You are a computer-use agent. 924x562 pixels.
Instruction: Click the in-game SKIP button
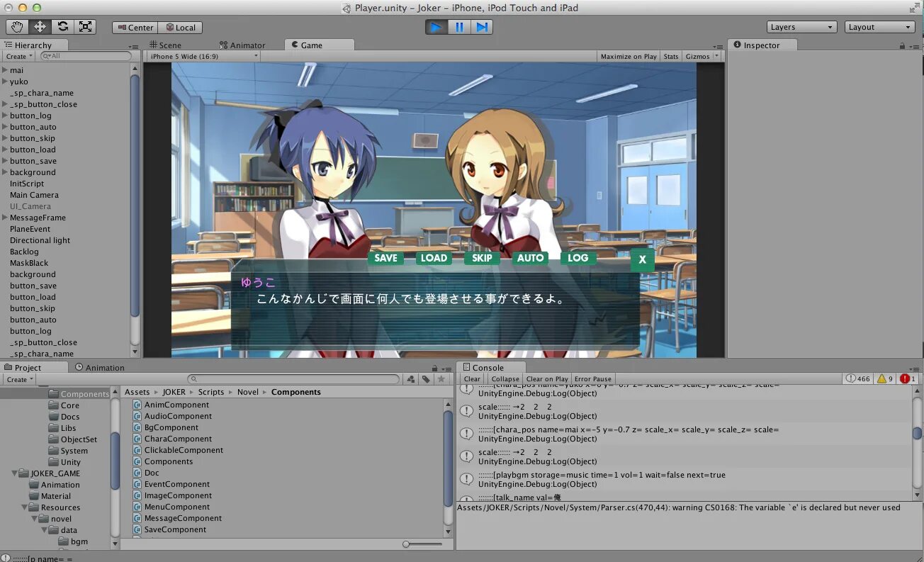(482, 258)
